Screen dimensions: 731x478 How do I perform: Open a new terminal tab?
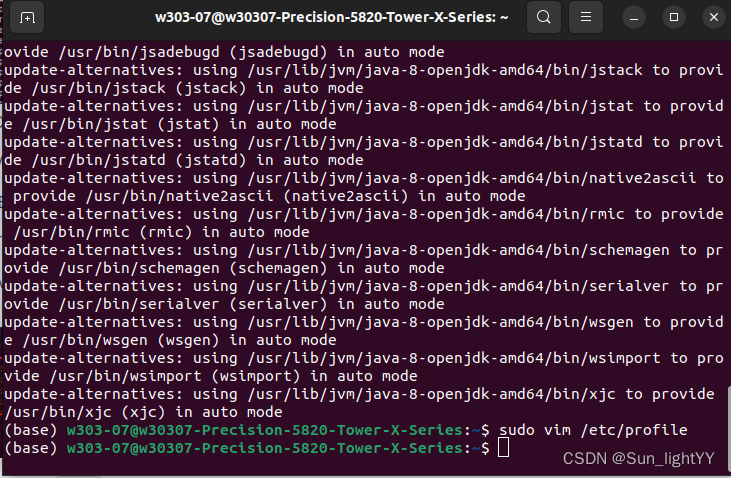click(x=27, y=17)
